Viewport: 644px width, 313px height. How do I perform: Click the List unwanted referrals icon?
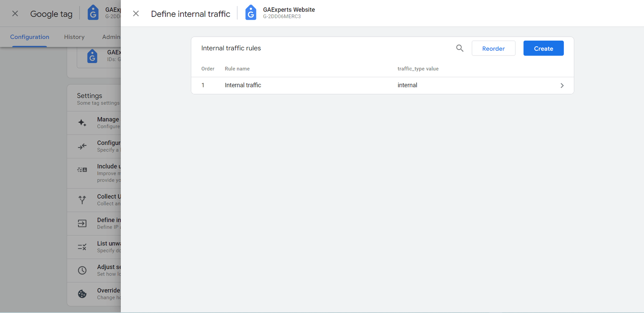click(x=82, y=247)
